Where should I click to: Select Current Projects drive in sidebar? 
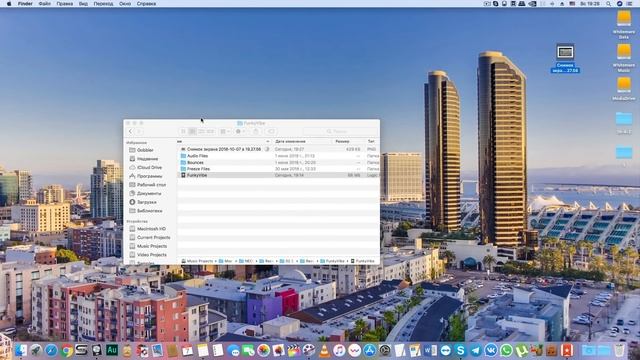point(150,238)
